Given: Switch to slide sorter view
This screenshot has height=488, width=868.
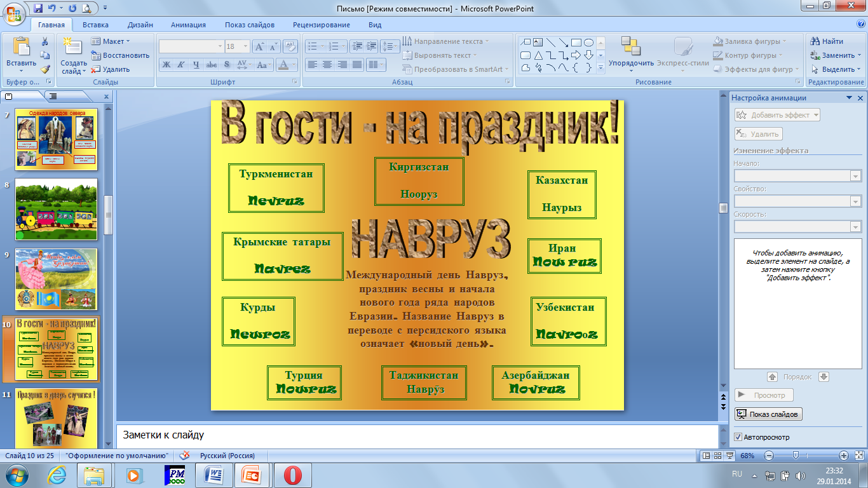Looking at the screenshot, I should point(717,456).
